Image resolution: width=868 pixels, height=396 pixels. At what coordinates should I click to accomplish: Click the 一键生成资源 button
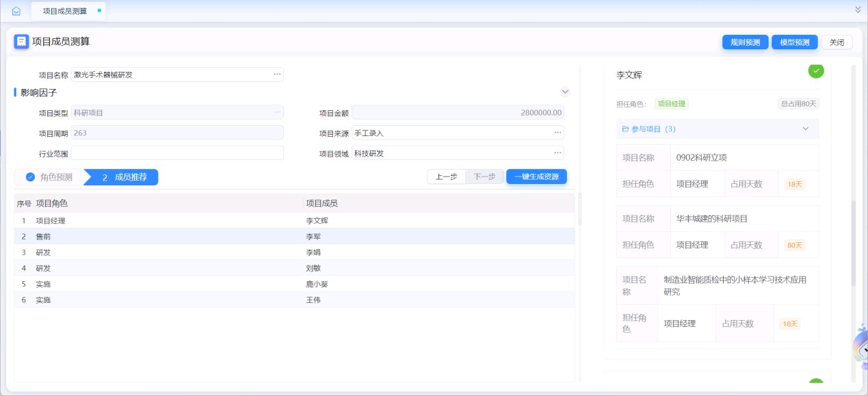coord(536,176)
